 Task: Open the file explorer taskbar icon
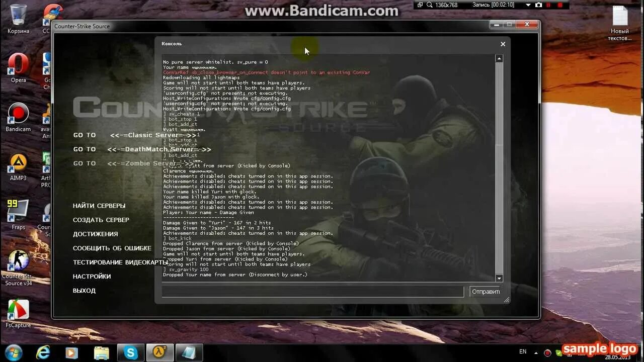point(102,352)
